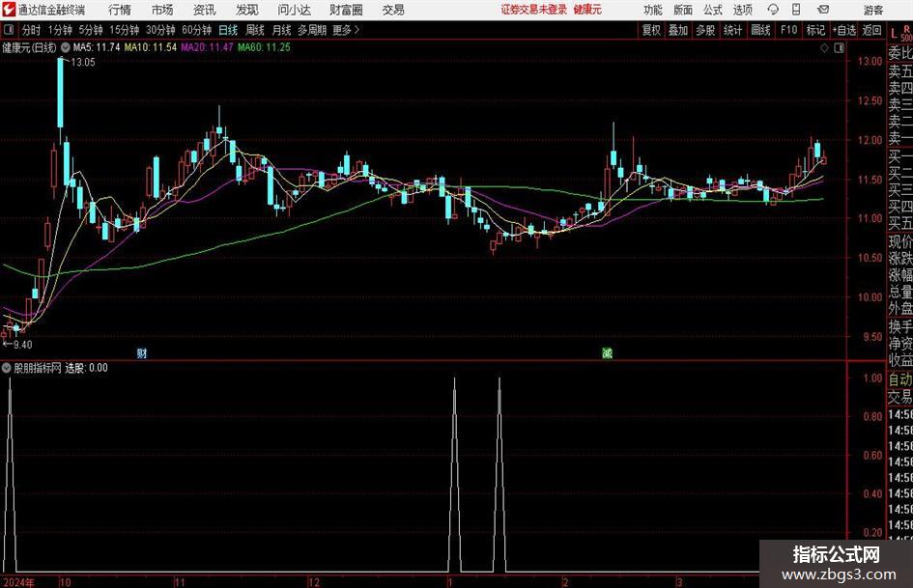Click the 13.05 high price label
The height and width of the screenshot is (588, 913).
tap(83, 63)
